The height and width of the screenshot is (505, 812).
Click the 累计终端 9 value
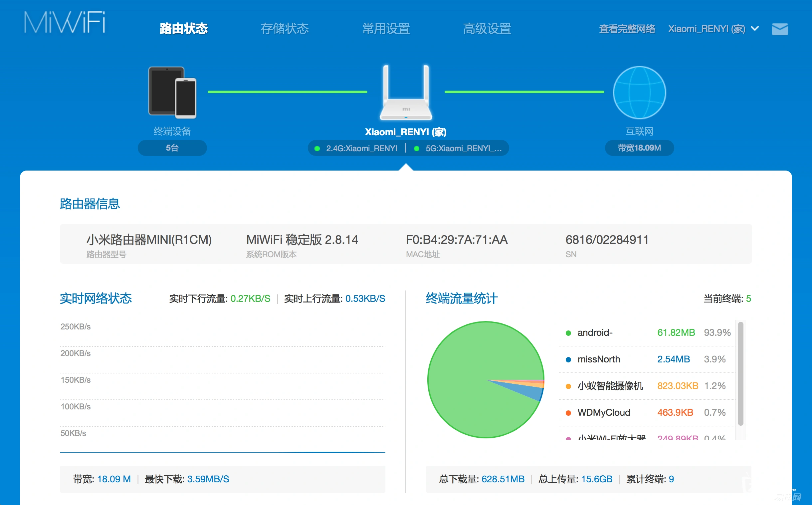point(671,479)
